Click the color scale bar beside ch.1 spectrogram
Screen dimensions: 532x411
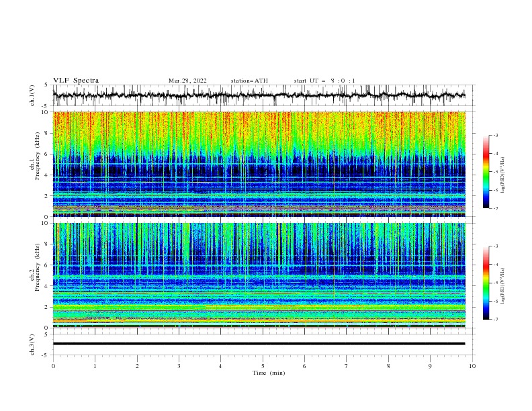[x=486, y=171]
